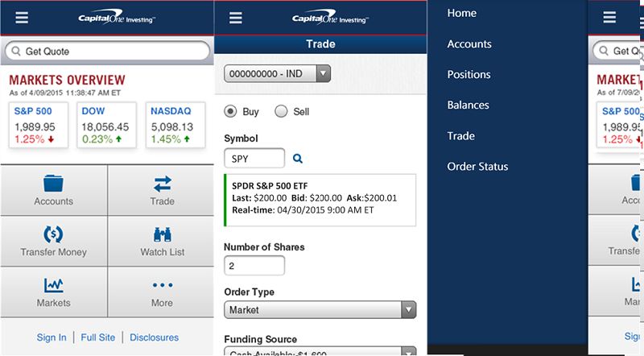Viewport: 644px width, 356px height.
Task: Open Watch List binoculars tile
Action: pos(162,242)
